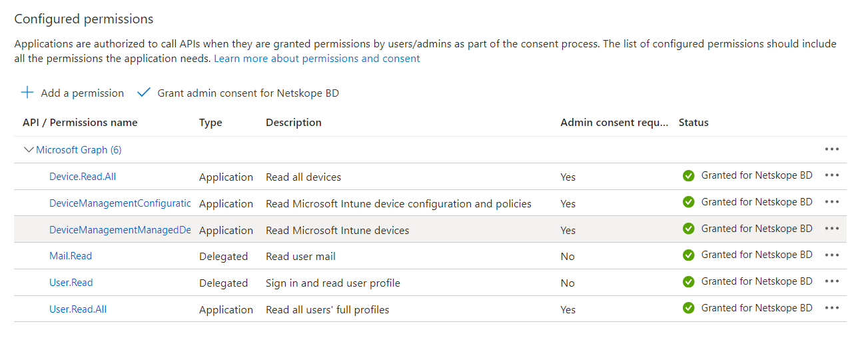The image size is (868, 338).
Task: Select 'Sign in and read user profile' text
Action: [x=333, y=283]
